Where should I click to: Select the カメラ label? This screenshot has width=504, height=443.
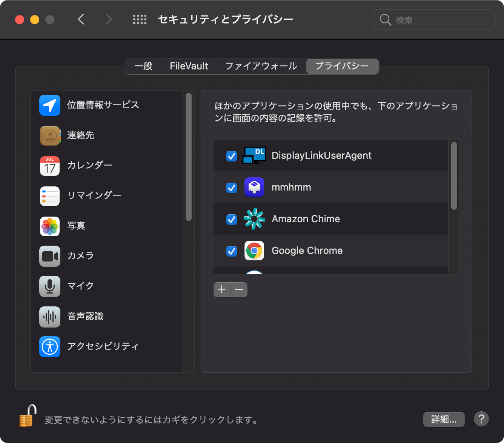(x=81, y=256)
